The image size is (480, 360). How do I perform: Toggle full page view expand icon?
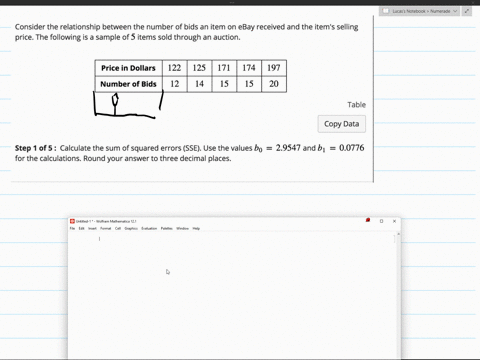point(467,11)
